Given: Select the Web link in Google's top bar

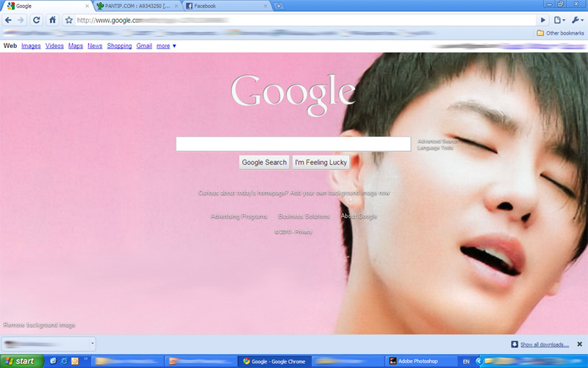Looking at the screenshot, I should click(10, 46).
